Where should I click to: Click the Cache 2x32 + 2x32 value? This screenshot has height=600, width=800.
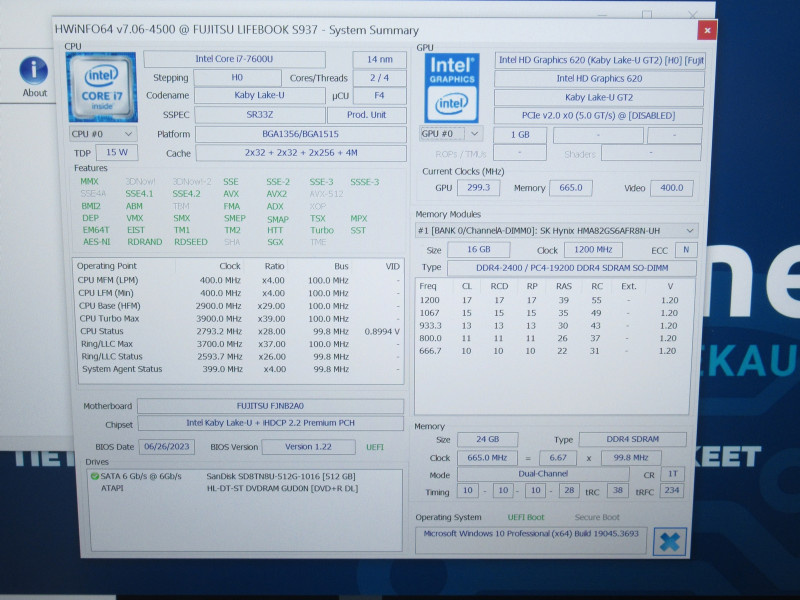pyautogui.click(x=301, y=153)
